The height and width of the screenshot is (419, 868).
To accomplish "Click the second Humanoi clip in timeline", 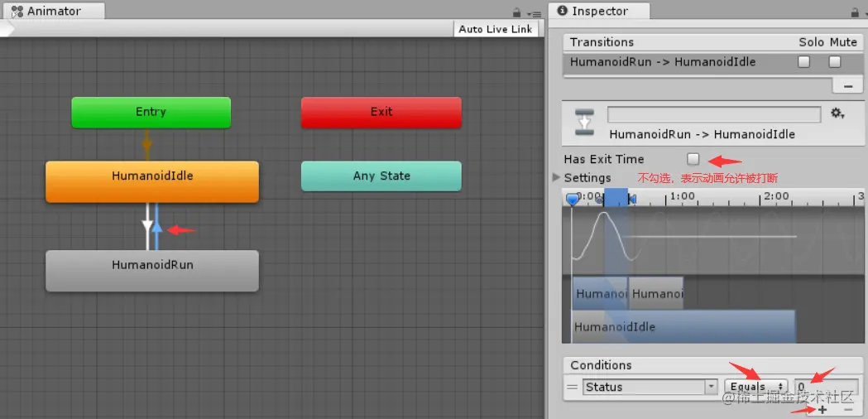I will click(x=656, y=293).
